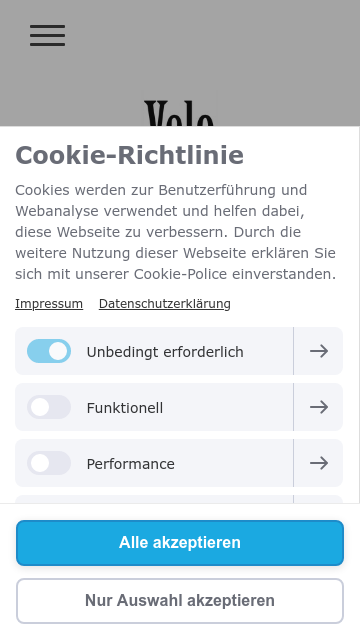Open details arrow for Performance cookies
360x640 pixels.
pyautogui.click(x=319, y=463)
